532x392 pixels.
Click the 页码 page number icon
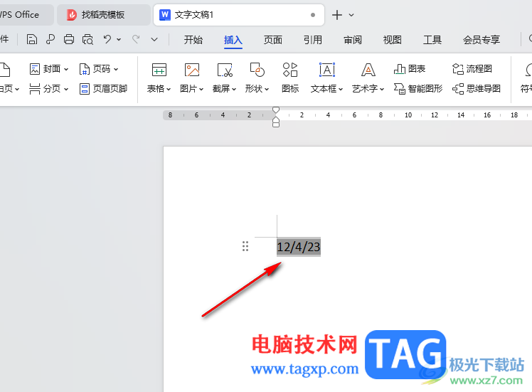(x=84, y=69)
